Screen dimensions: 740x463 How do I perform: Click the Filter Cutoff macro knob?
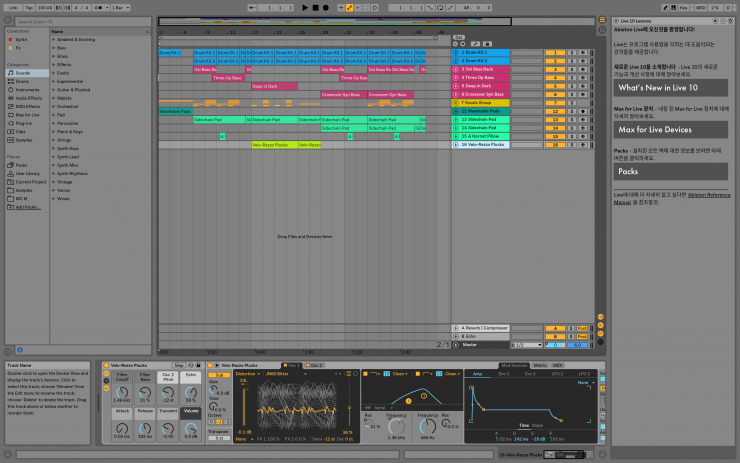coord(120,390)
